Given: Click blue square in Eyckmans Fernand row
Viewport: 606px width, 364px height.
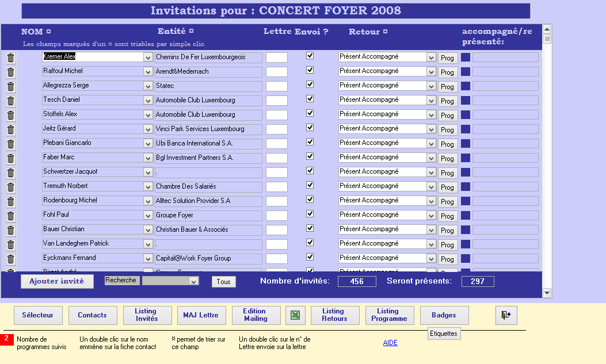Looking at the screenshot, I should point(466,258).
